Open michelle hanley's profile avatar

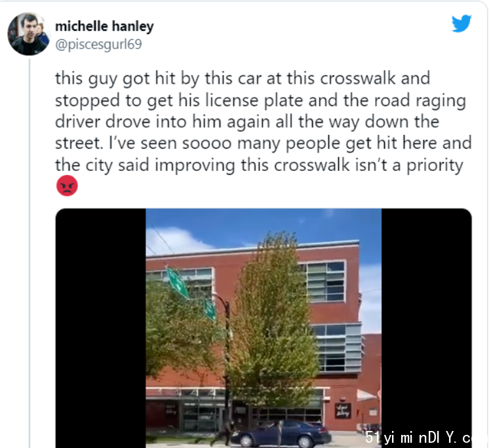[29, 34]
